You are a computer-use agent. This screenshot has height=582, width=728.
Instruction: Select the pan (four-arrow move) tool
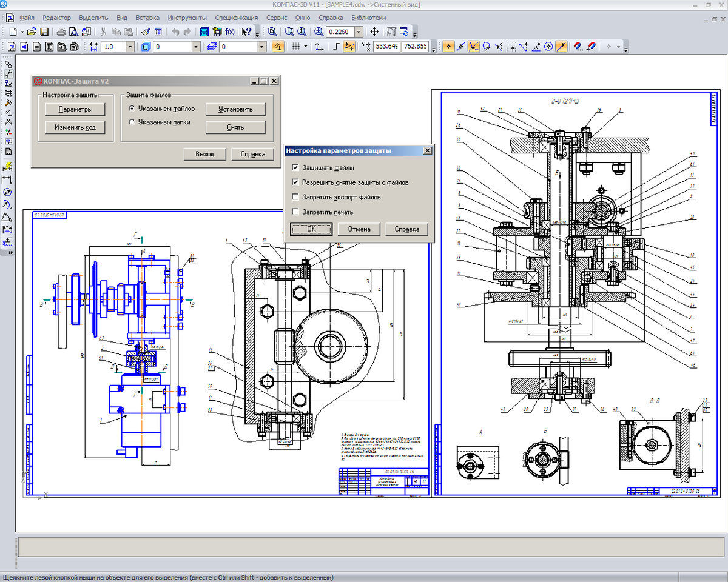pos(374,32)
